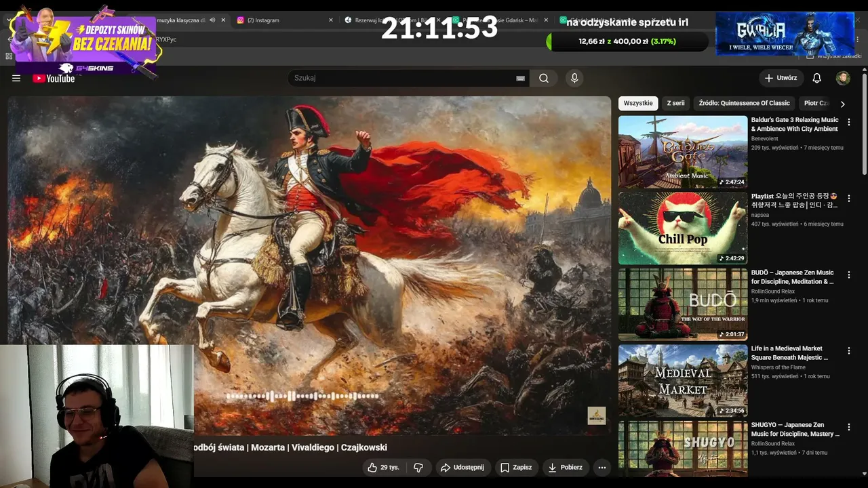The image size is (868, 488).
Task: Close the Instagram browser tab
Action: coord(331,20)
